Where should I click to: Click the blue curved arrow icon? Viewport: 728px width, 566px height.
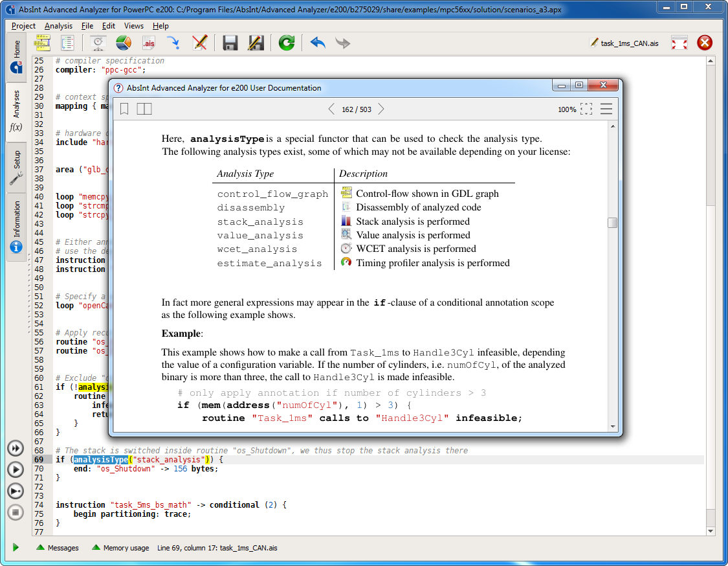pos(173,43)
